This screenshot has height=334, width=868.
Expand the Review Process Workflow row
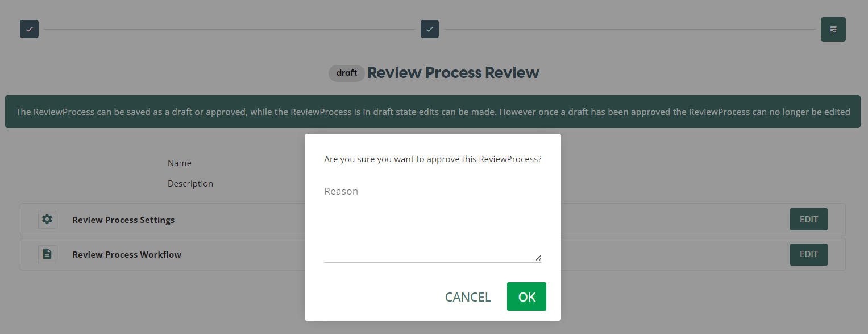tap(127, 255)
